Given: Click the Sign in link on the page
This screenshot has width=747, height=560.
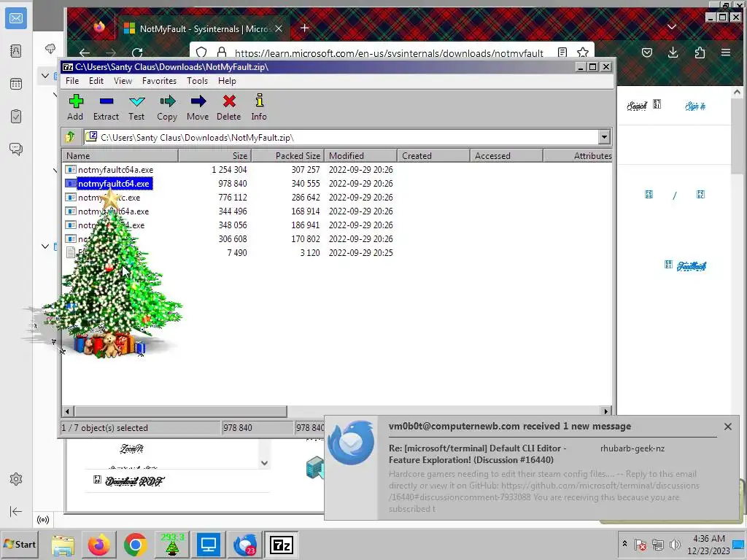Looking at the screenshot, I should pyautogui.click(x=695, y=106).
